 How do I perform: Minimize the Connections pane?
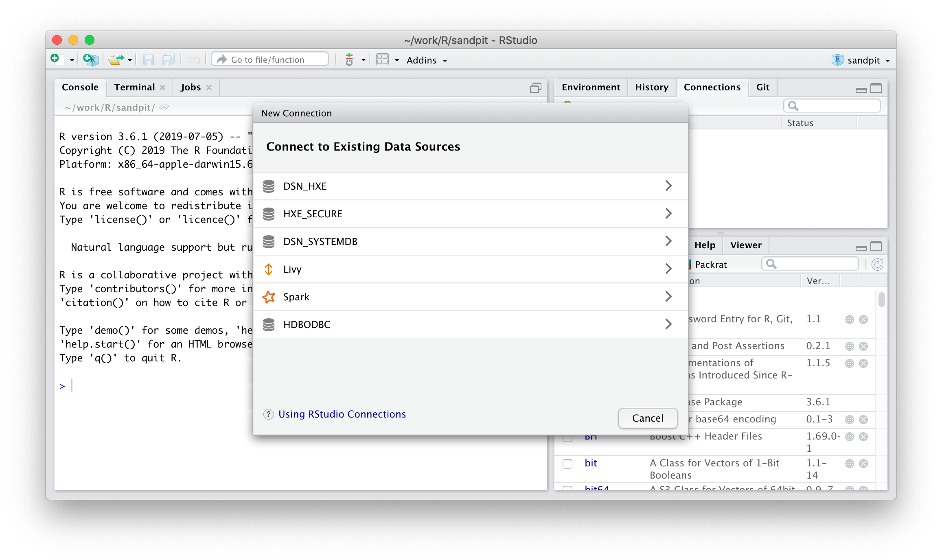pos(861,90)
